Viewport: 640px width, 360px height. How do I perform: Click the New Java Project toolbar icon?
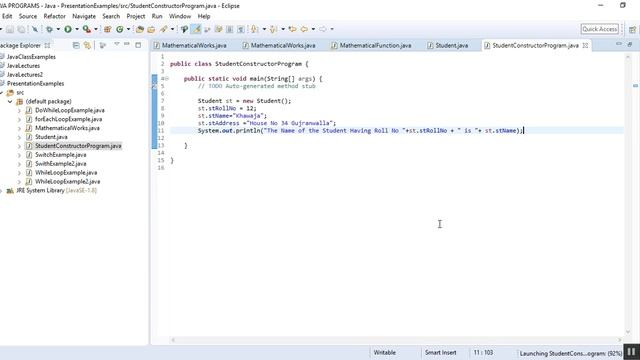pyautogui.click(x=108, y=29)
